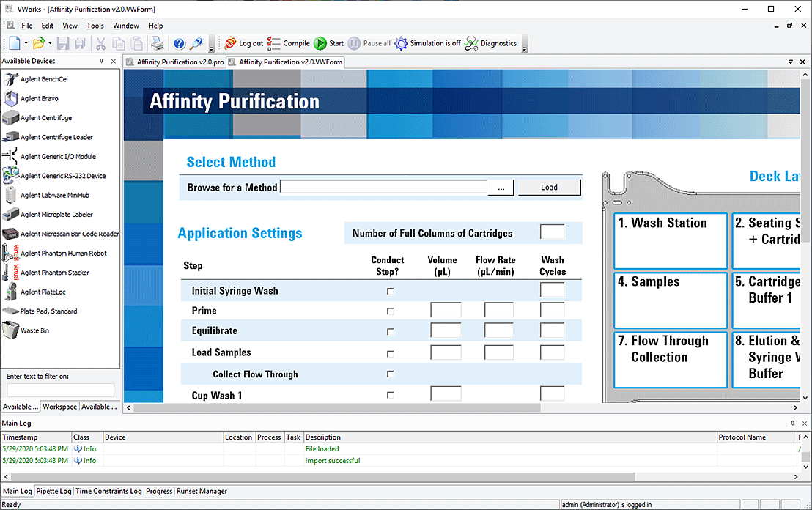Compile the protocol from the toolbar

tap(289, 43)
